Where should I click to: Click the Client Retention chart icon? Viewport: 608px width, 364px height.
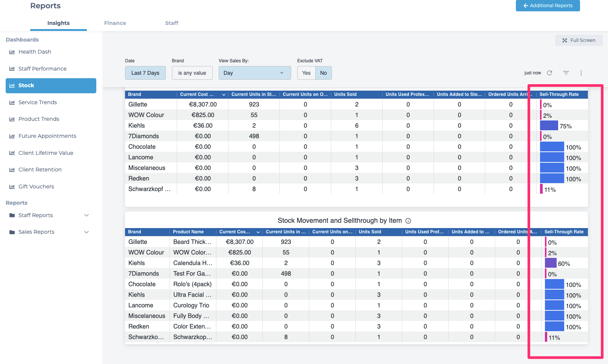click(12, 170)
